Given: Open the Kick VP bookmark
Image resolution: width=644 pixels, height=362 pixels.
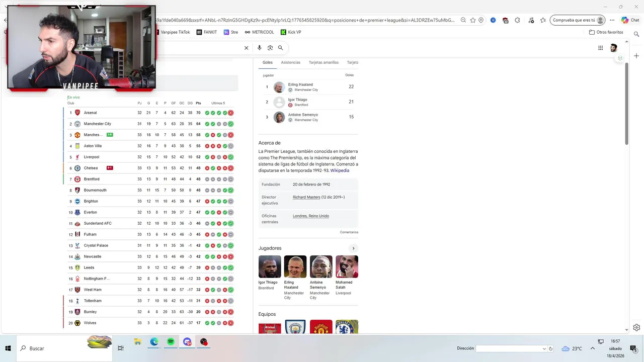Looking at the screenshot, I should [291, 32].
